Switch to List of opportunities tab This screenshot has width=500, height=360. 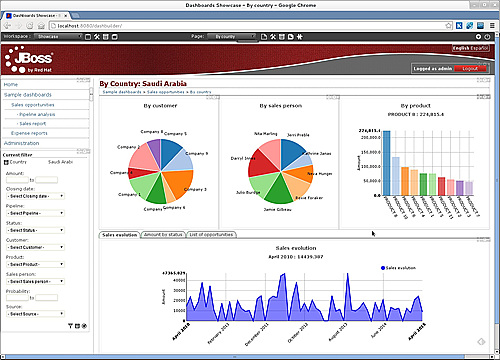(211, 235)
